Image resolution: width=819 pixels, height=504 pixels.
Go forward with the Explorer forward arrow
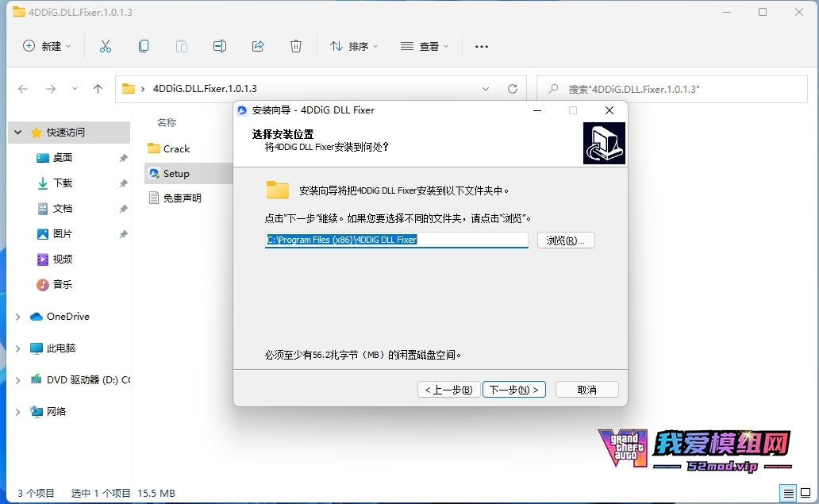51,89
